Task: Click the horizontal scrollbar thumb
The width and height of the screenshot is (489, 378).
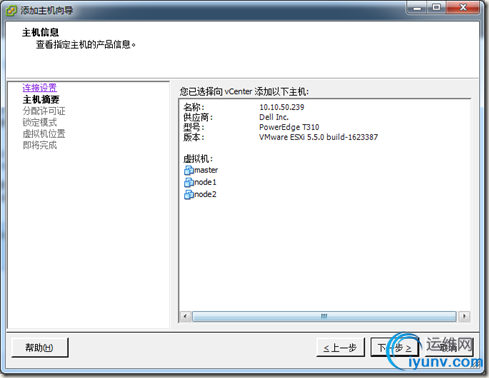Action: point(324,316)
